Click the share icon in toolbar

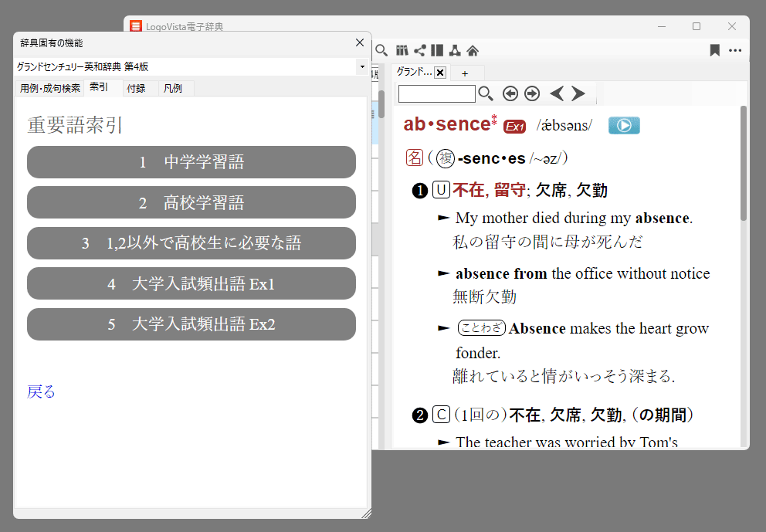[419, 51]
